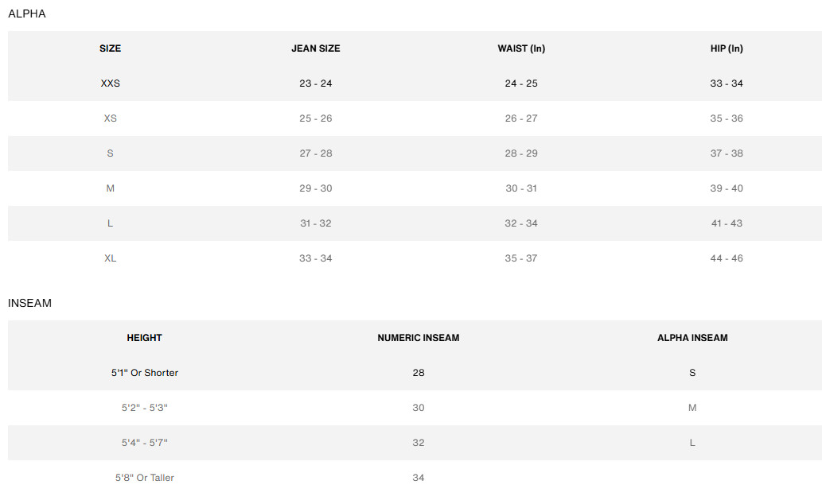Select hip measurement 33 - 34
The width and height of the screenshot is (822, 504).
[727, 83]
